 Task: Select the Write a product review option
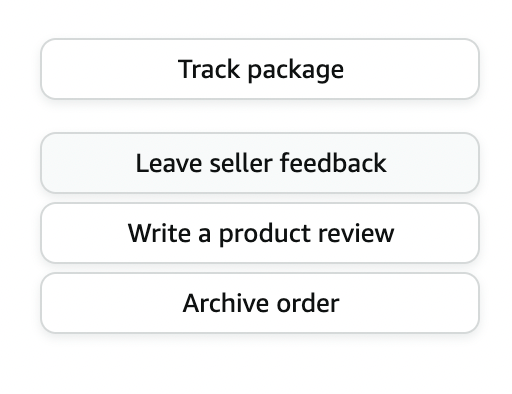tap(260, 233)
